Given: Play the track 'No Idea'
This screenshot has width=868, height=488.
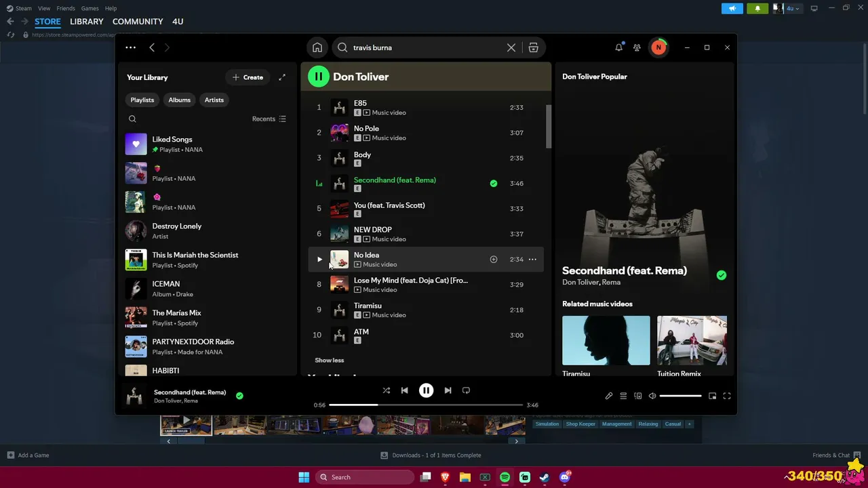Looking at the screenshot, I should [319, 259].
